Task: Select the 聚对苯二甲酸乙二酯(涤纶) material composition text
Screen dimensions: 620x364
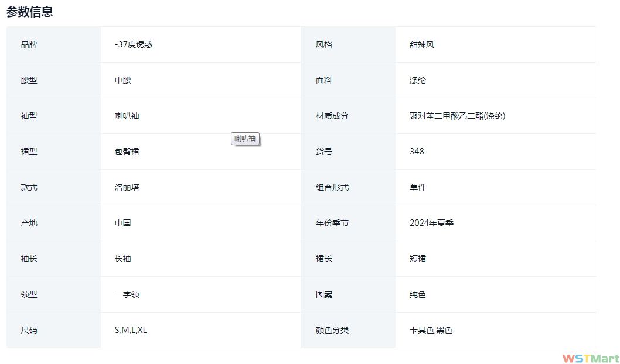Action: [x=457, y=116]
